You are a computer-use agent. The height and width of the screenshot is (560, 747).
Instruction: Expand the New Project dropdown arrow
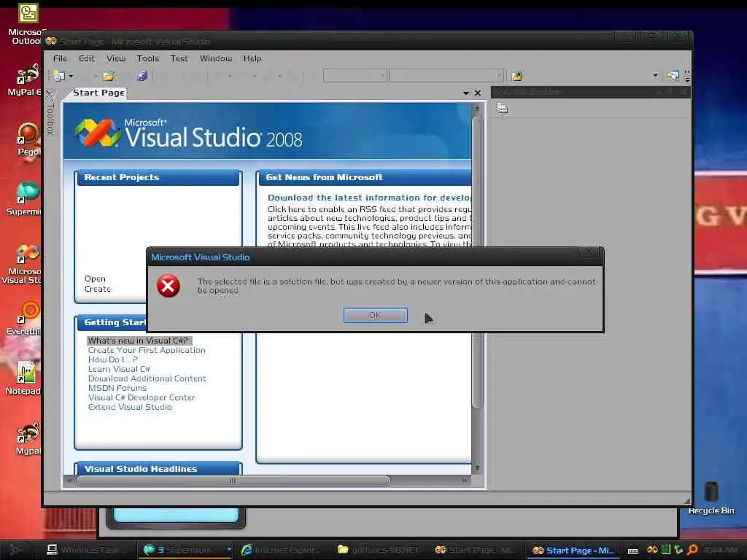(71, 76)
